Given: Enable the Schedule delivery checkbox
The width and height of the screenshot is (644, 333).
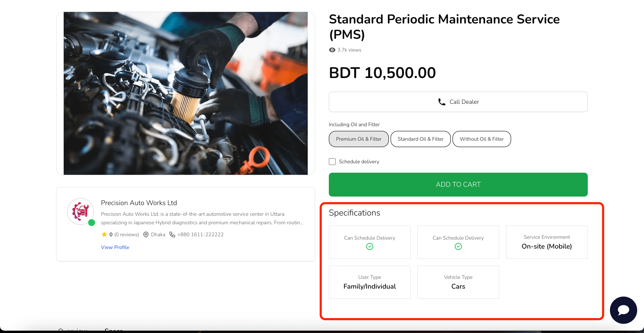Looking at the screenshot, I should pyautogui.click(x=332, y=162).
